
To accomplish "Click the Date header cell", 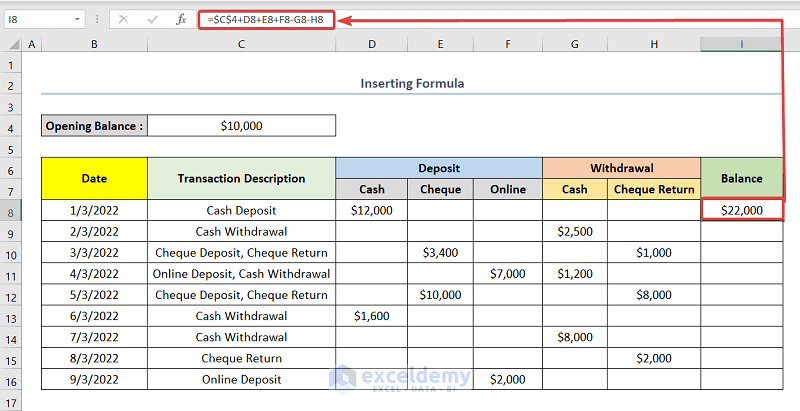I will 94,178.
